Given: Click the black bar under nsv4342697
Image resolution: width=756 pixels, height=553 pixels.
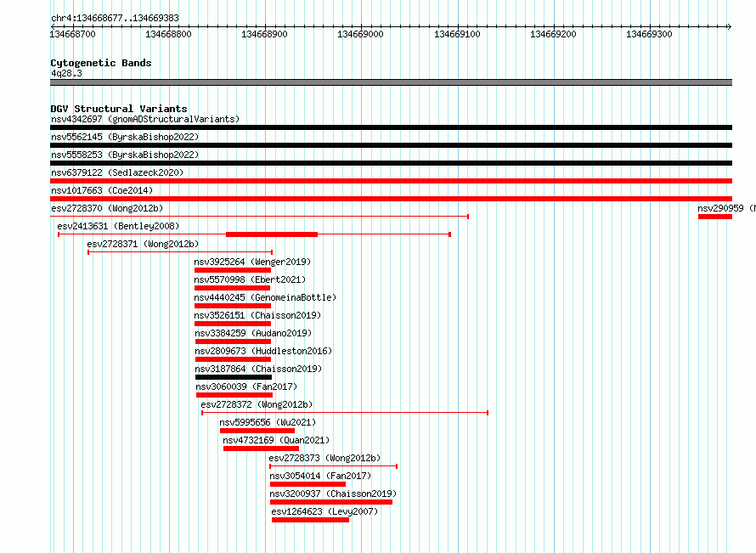Looking at the screenshot, I should [391, 127].
